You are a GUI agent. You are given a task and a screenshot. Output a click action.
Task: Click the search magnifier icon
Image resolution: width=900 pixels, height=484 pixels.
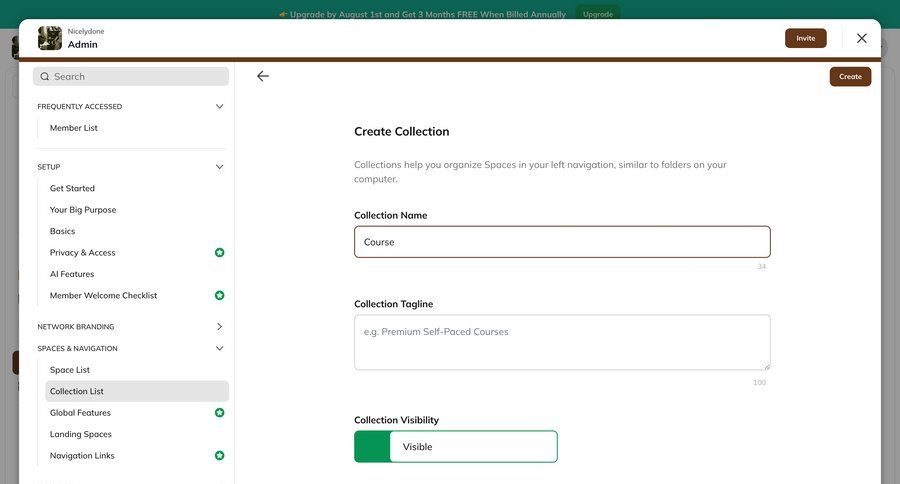(x=45, y=77)
